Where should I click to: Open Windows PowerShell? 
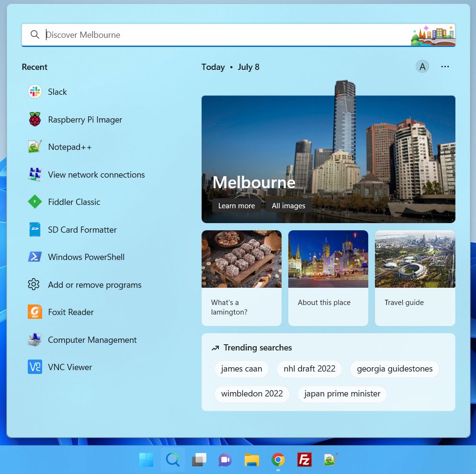tap(86, 257)
